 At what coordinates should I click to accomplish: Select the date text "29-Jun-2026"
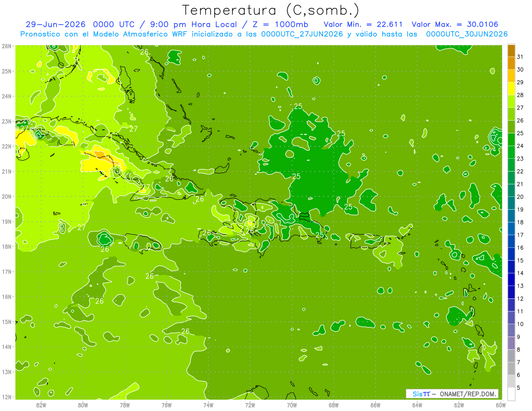[55, 24]
